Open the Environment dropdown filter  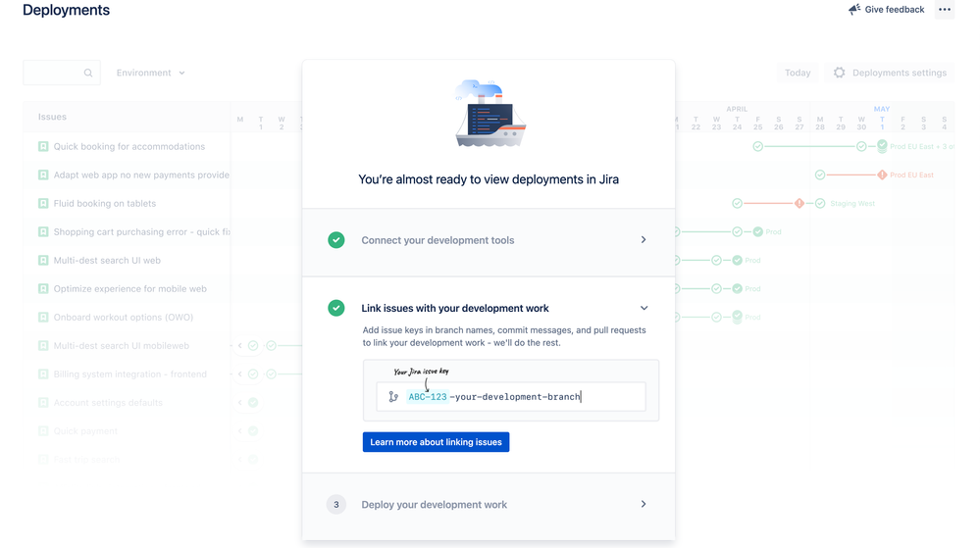pos(151,74)
